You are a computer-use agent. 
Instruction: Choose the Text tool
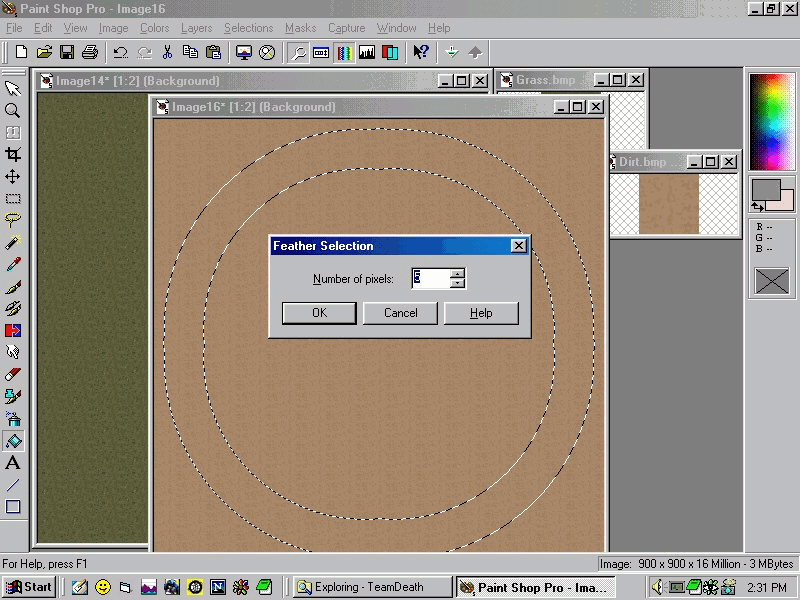pyautogui.click(x=13, y=463)
